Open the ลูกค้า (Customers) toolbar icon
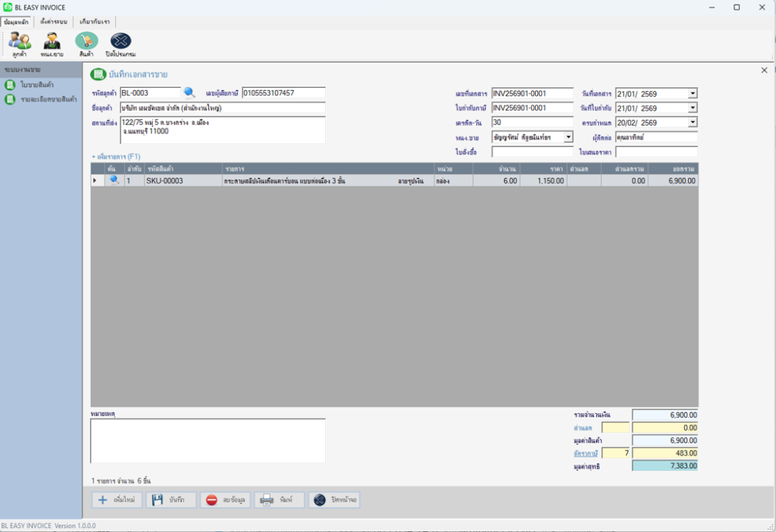Viewport: 776px width, 532px height. [x=20, y=44]
